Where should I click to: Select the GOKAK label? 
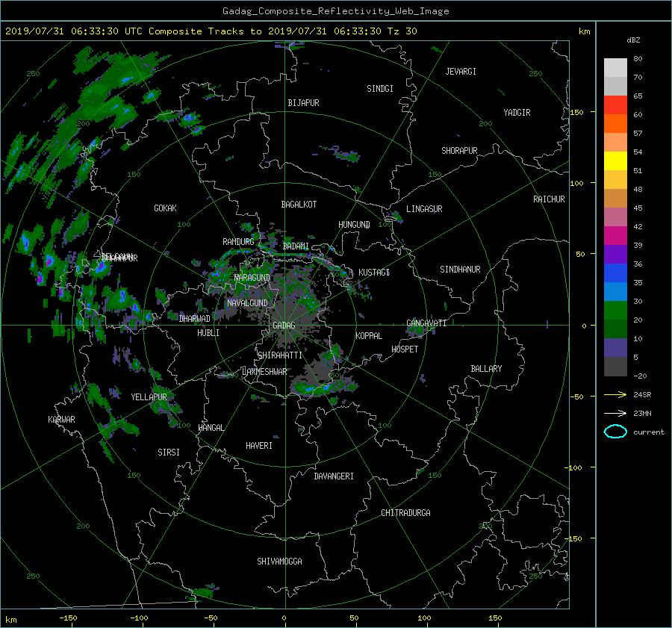click(x=165, y=208)
